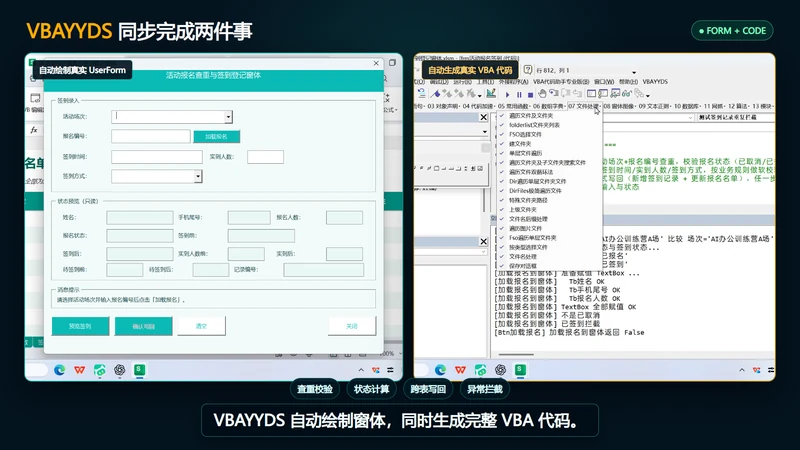The width and height of the screenshot is (800, 450).
Task: Open the Locals window icon
Action: coord(591,93)
